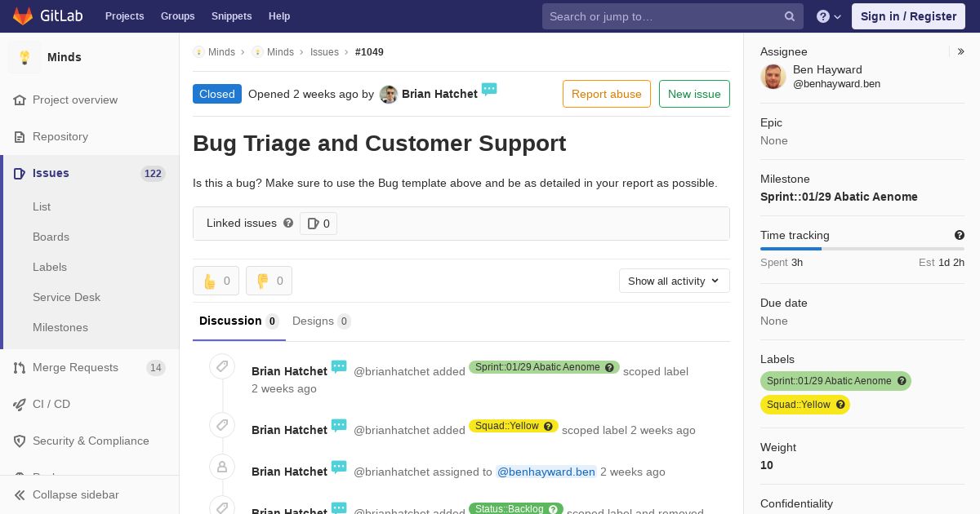
Task: Click the GitLab fox logo
Action: coord(24,16)
